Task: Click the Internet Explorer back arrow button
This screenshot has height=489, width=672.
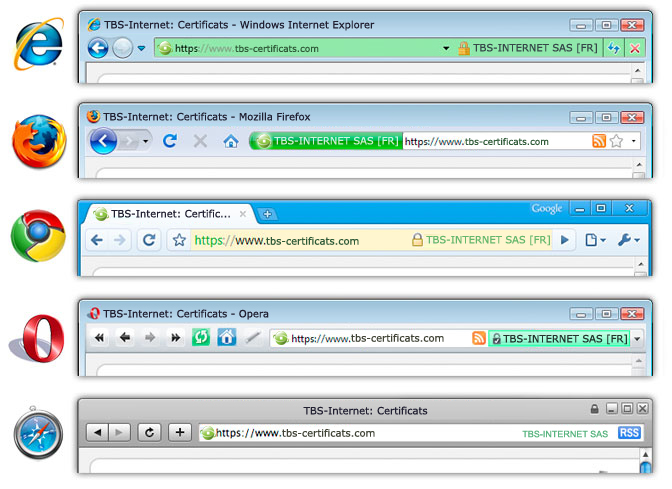Action: 98,48
